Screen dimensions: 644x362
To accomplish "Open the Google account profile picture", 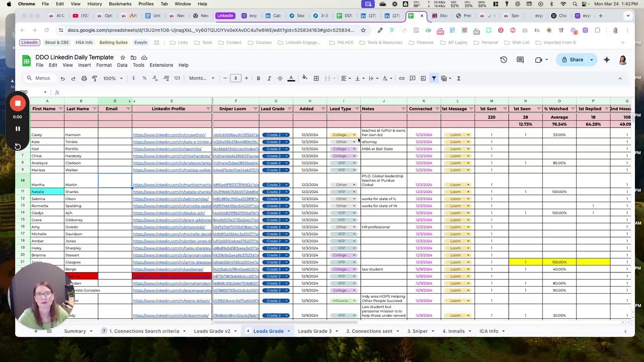I will click(x=622, y=60).
